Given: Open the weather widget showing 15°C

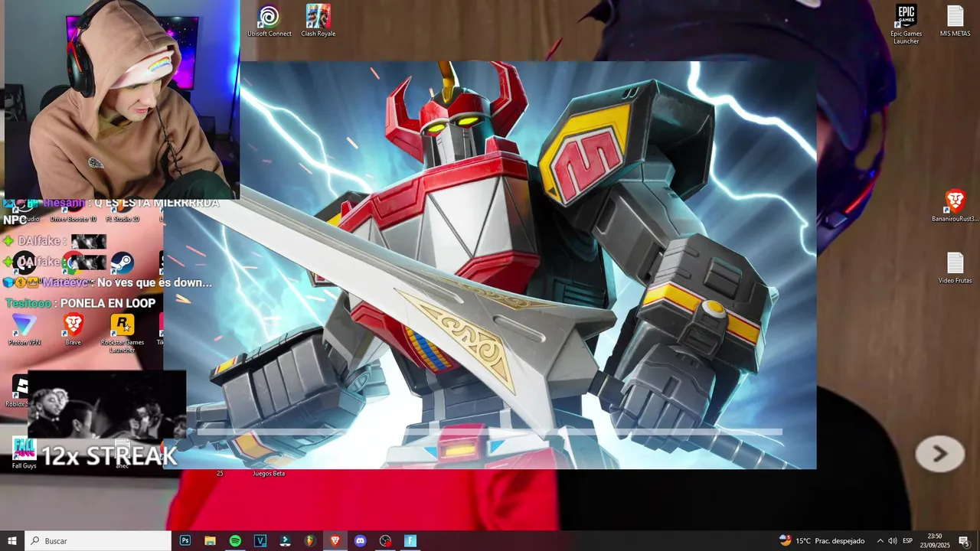Looking at the screenshot, I should [x=822, y=540].
